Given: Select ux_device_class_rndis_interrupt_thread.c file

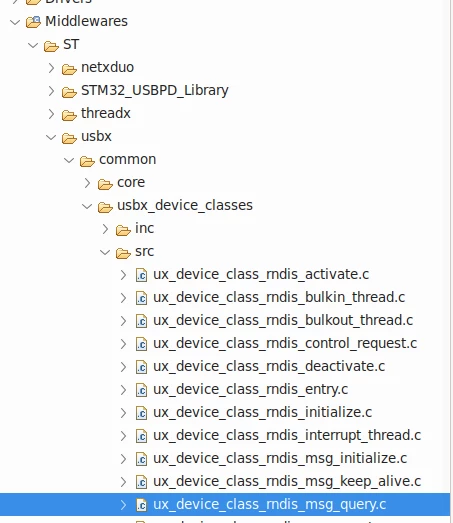Looking at the screenshot, I should (287, 436).
